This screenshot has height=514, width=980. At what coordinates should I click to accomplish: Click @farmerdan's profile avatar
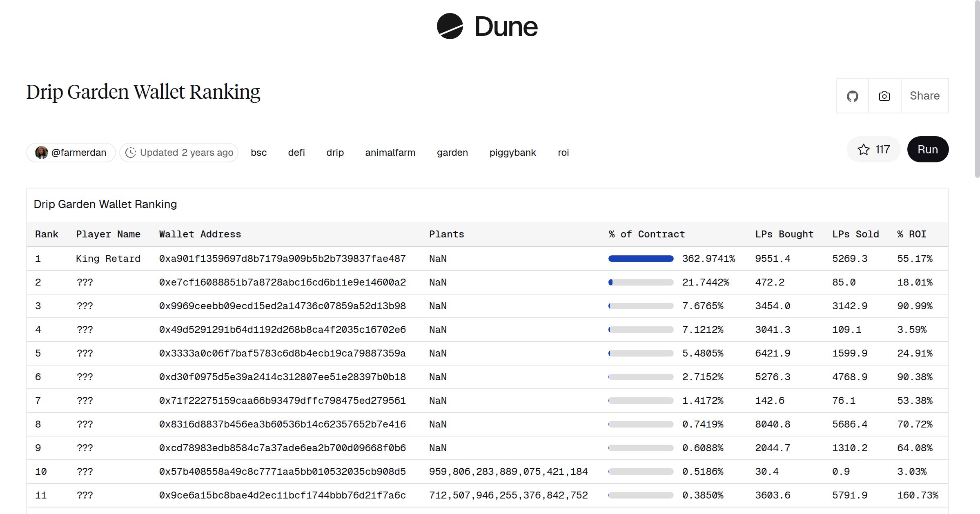pos(41,152)
